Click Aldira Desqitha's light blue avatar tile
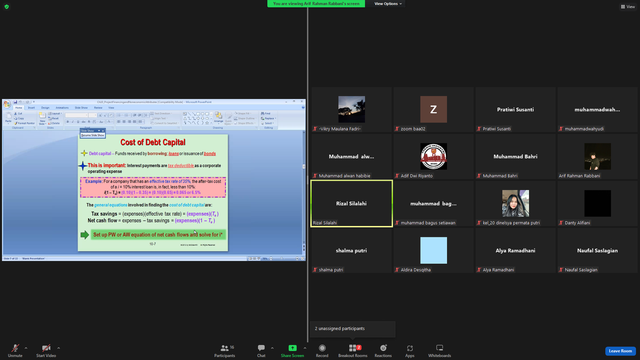Viewport: 640px width, 360px height. 433,251
